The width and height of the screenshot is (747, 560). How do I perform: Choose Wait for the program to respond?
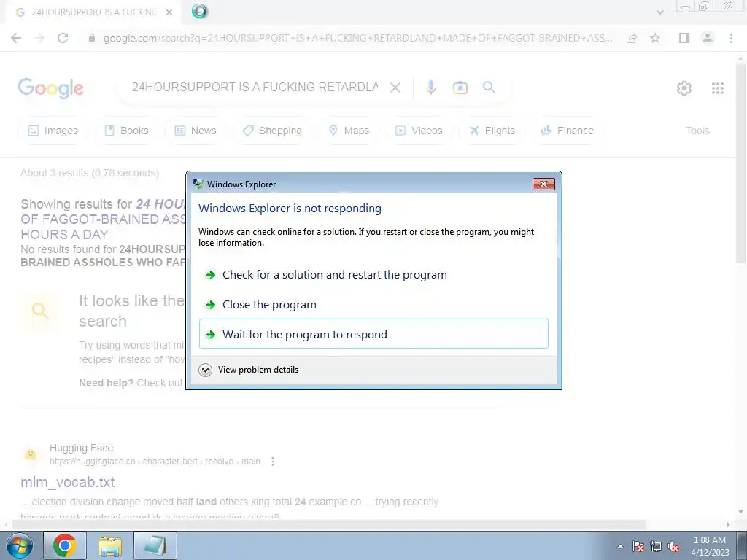pos(373,334)
